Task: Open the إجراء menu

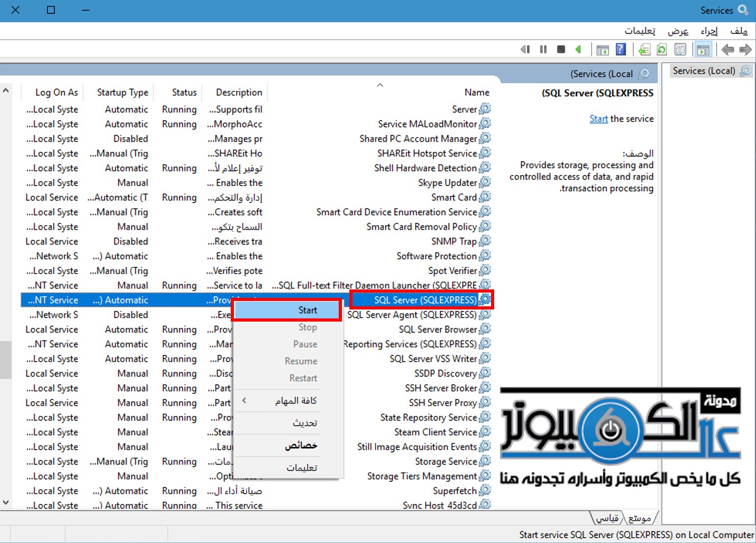Action: click(709, 31)
